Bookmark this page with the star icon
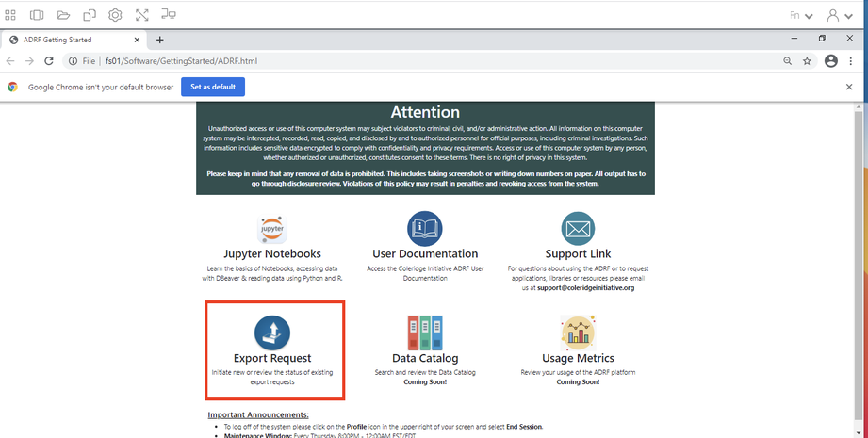 (x=807, y=61)
